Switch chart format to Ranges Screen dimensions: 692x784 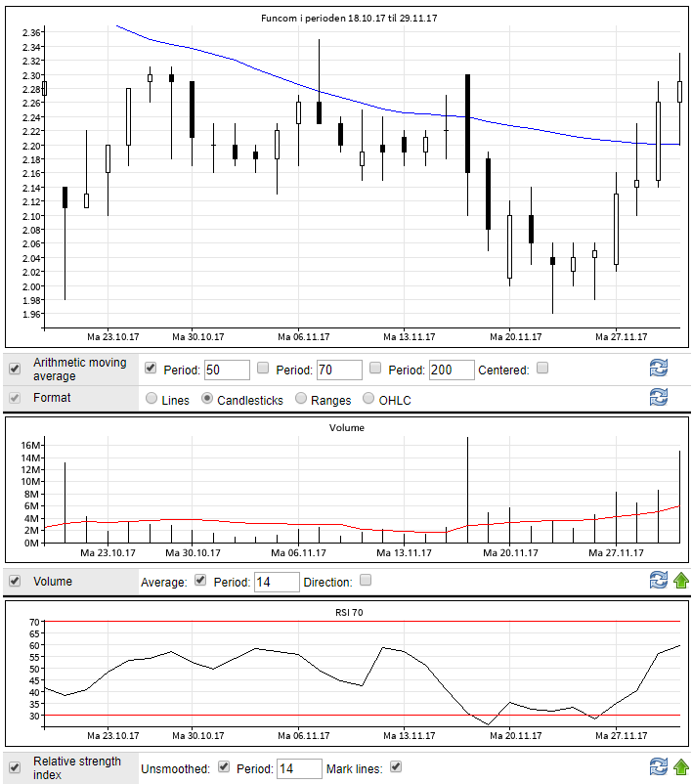301,399
